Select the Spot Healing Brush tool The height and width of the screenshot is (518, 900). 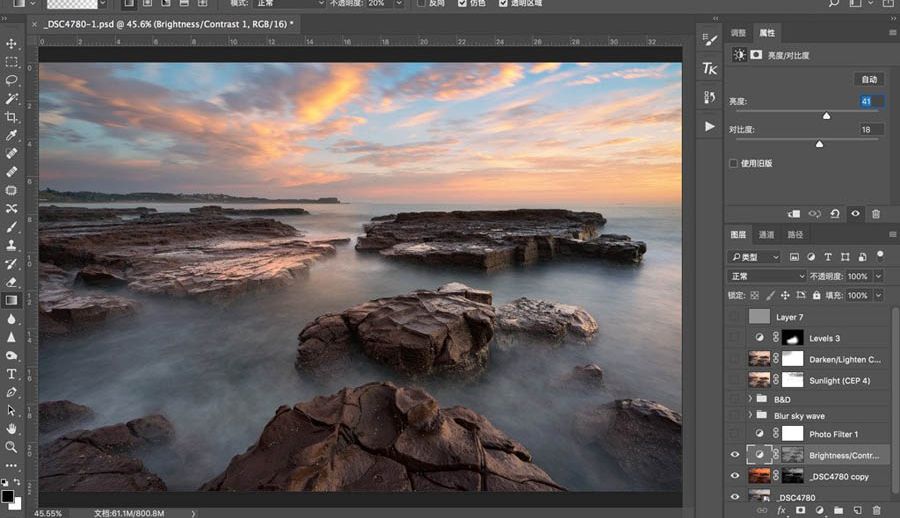pyautogui.click(x=11, y=153)
